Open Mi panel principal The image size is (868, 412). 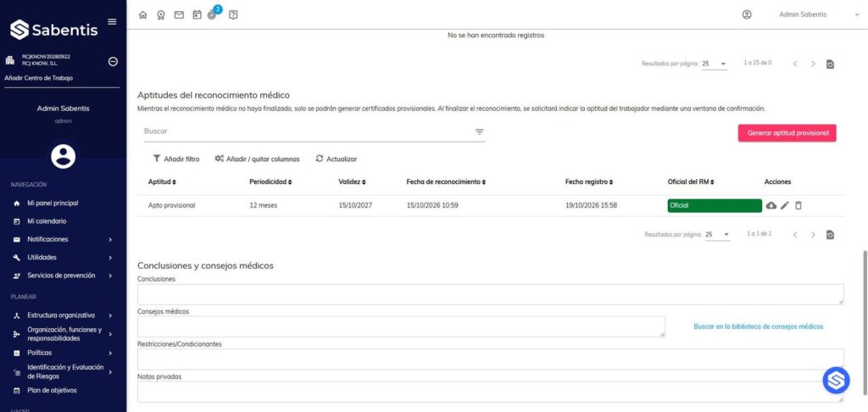click(53, 203)
